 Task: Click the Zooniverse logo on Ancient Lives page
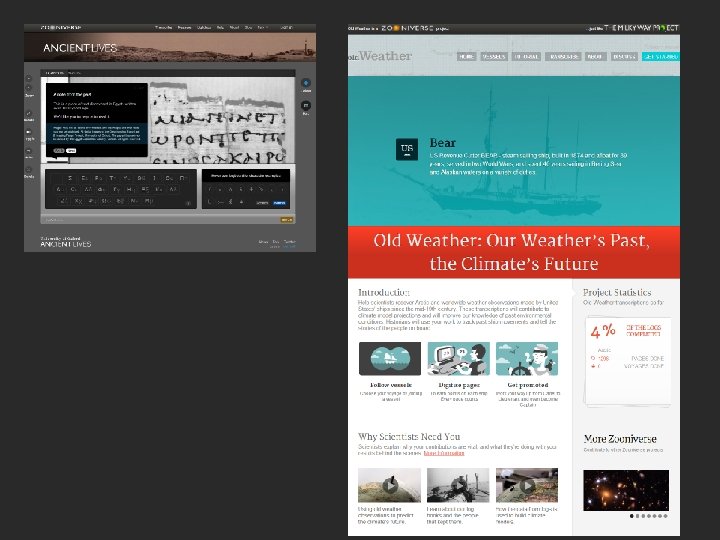(x=61, y=28)
